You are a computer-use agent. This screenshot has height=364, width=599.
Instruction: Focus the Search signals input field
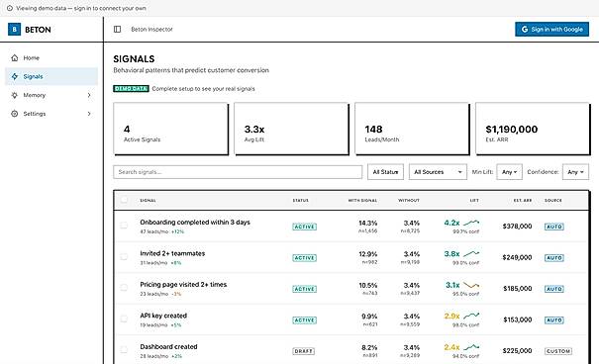[238, 172]
